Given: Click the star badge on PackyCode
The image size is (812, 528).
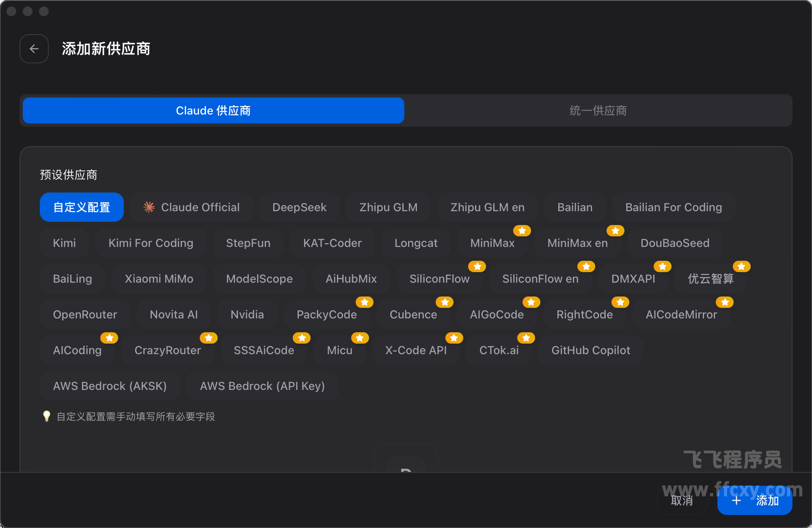Looking at the screenshot, I should [365, 302].
